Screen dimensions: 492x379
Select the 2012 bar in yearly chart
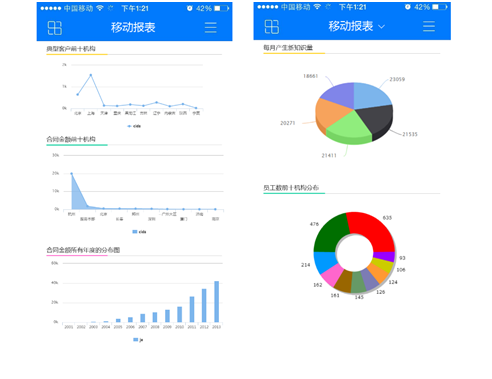[204, 305]
